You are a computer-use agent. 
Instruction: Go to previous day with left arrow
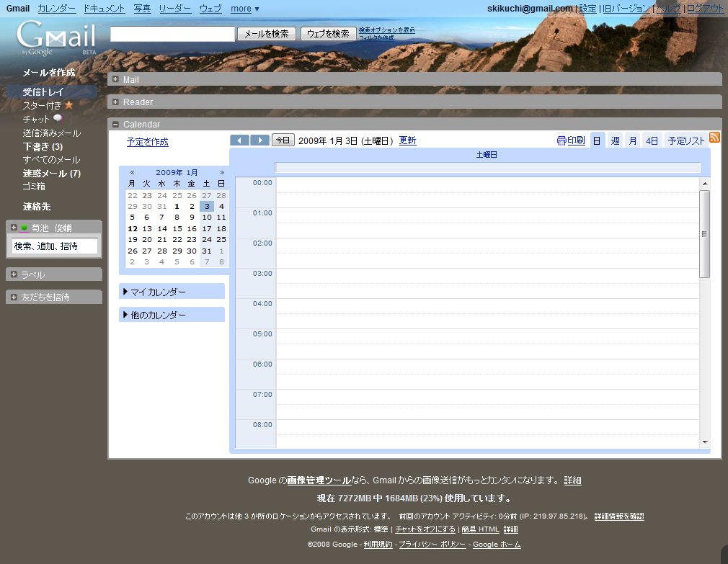click(x=239, y=140)
